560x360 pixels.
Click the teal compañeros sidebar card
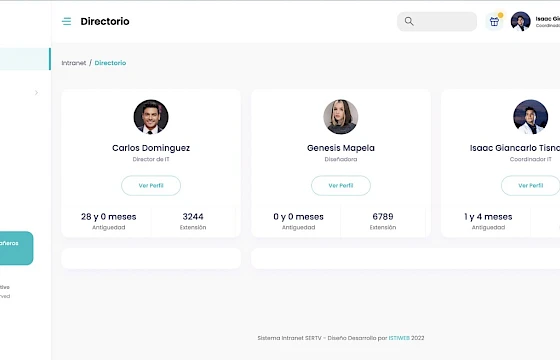pos(16,248)
